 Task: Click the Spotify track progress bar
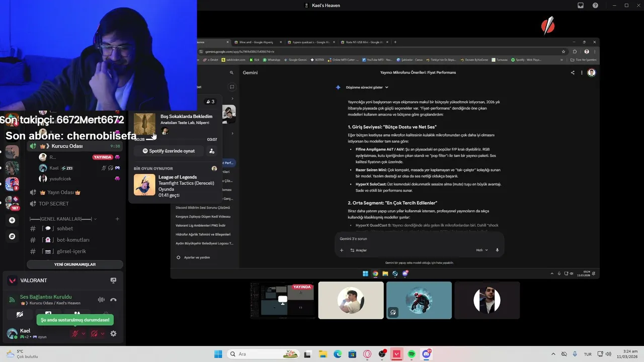pos(176,139)
